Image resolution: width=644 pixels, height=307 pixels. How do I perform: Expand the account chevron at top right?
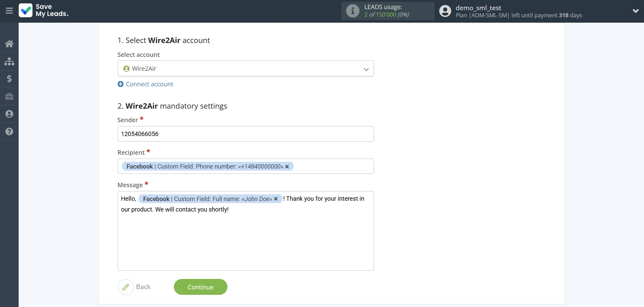(636, 11)
